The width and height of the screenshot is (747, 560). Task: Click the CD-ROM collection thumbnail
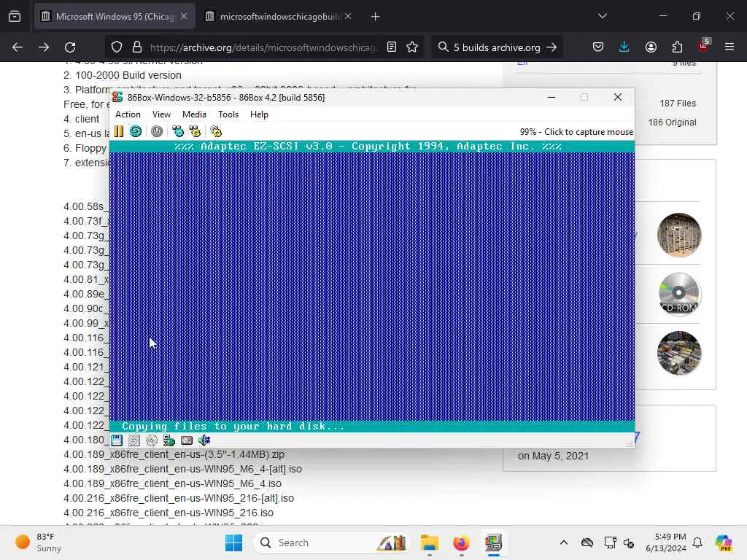(x=679, y=294)
